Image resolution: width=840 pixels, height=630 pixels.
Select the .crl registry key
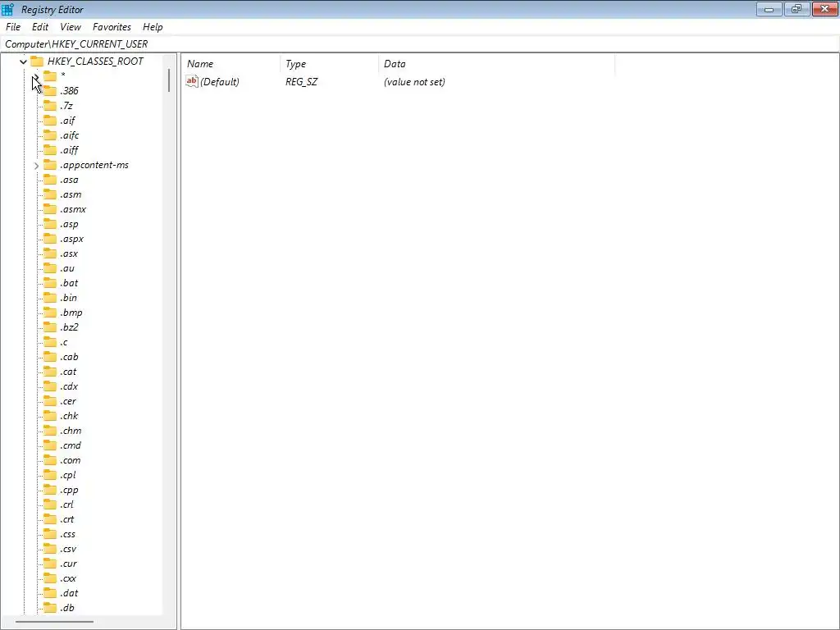point(66,504)
